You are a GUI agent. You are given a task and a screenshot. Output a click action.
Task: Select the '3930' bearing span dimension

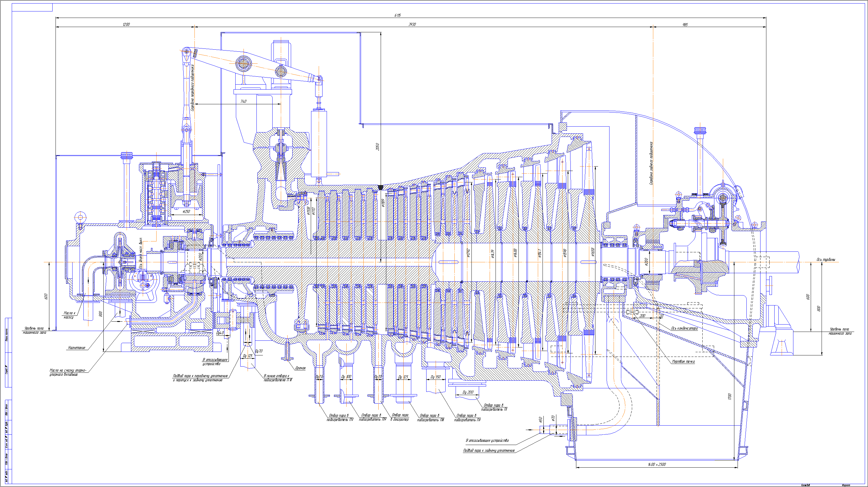tap(412, 24)
